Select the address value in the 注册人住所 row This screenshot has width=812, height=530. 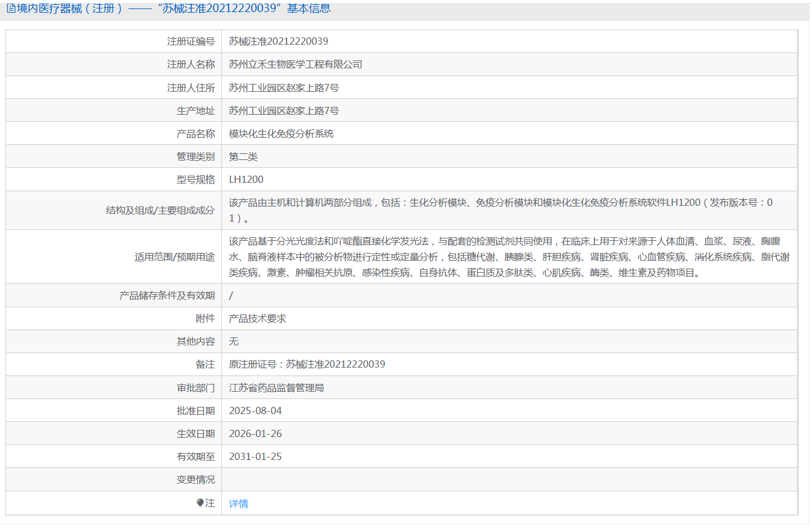[284, 88]
